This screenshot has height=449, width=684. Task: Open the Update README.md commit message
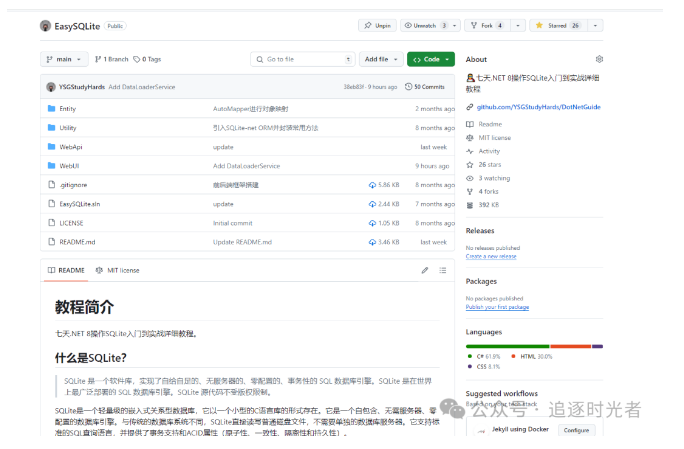242,242
